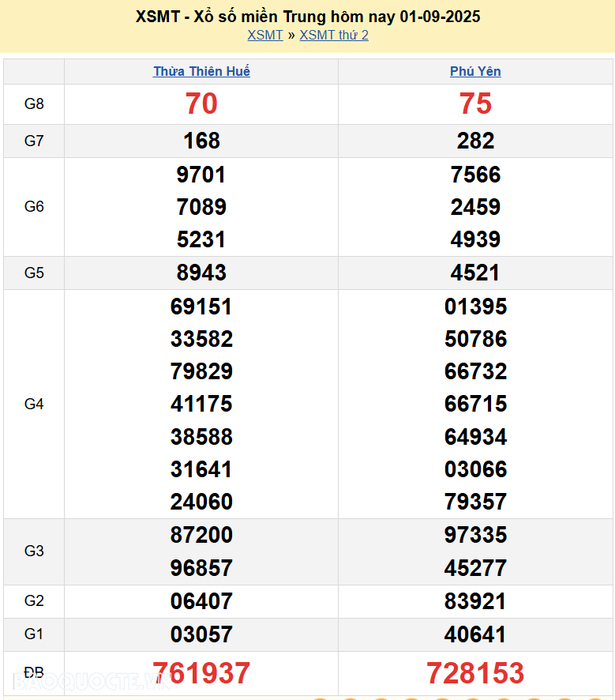This screenshot has height=700, width=615.
Task: Click the G5 result 8943
Action: coord(201,273)
